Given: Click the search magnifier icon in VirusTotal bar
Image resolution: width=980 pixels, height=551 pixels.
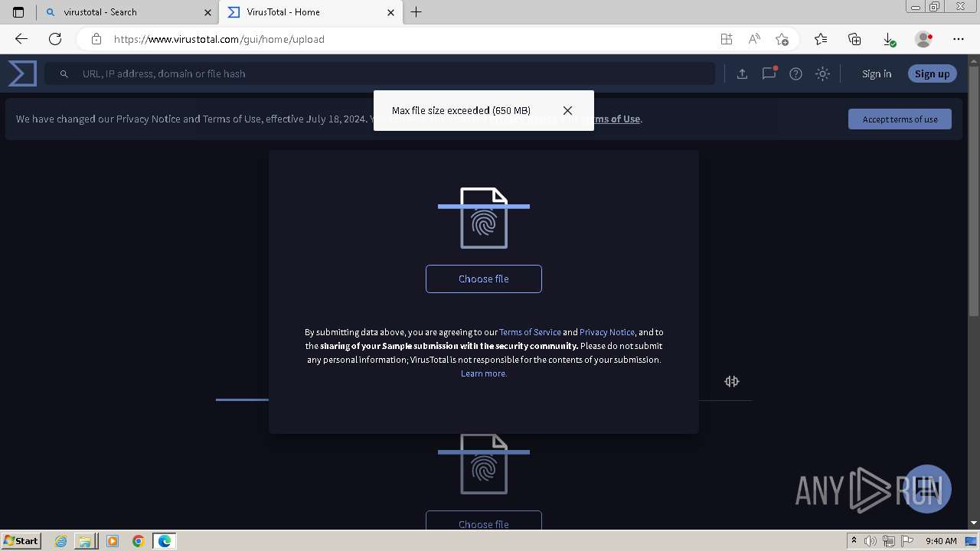Looking at the screenshot, I should [64, 73].
